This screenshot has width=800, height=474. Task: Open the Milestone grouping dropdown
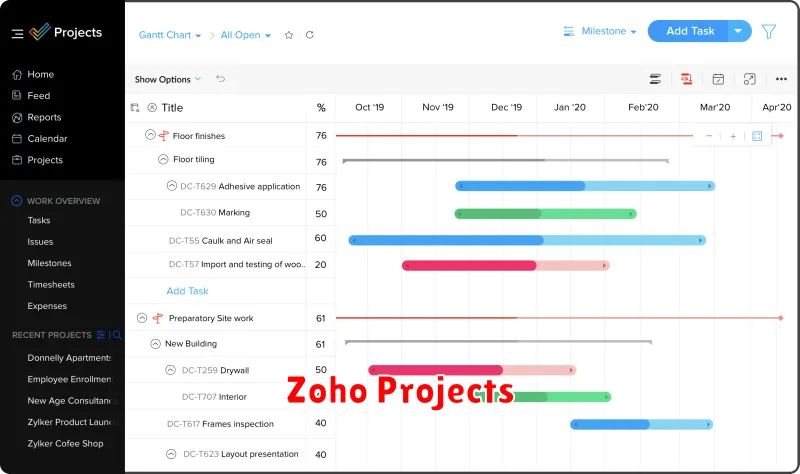click(x=599, y=31)
